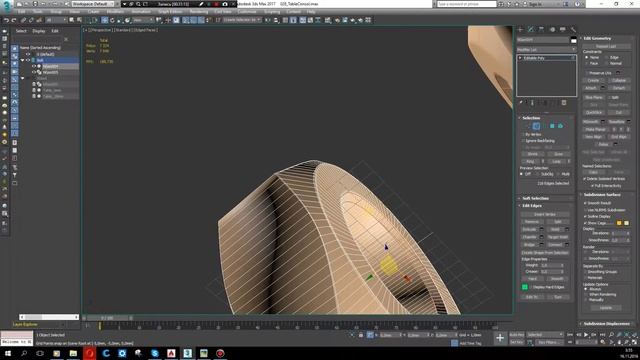Open File Explorer from taskbar
This screenshot has height=360, width=640.
[x=73, y=353]
